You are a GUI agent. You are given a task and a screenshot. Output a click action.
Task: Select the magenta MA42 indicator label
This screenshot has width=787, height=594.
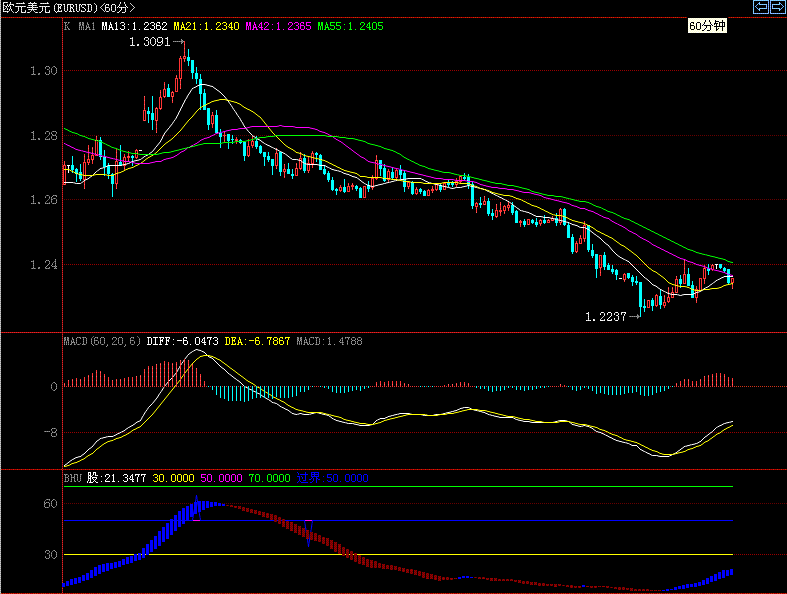point(278,26)
